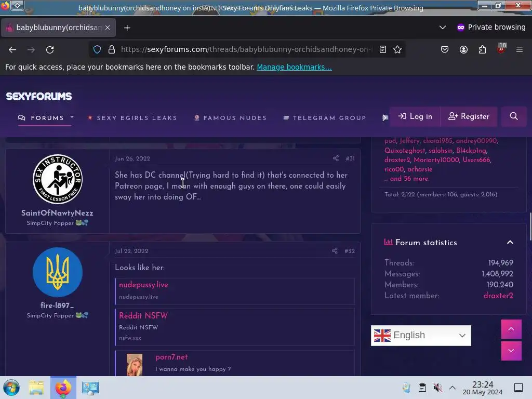Open the fire-l897_ trident avatar

(58, 272)
